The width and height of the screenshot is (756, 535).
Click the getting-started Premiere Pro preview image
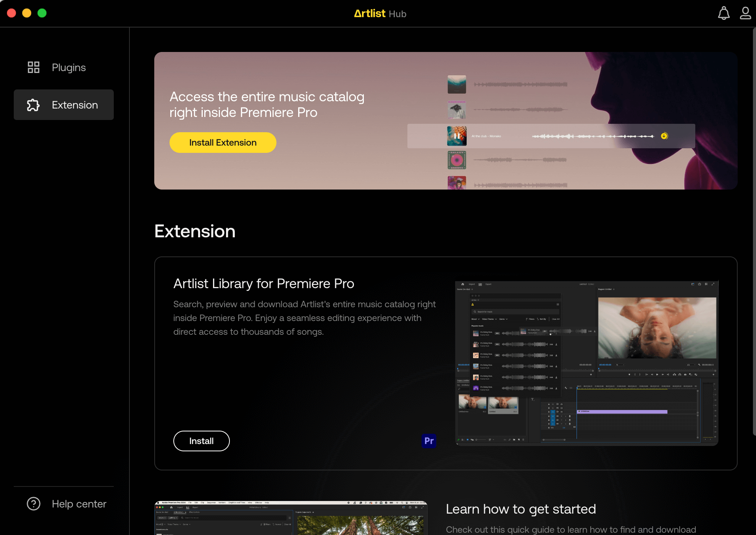point(292,518)
